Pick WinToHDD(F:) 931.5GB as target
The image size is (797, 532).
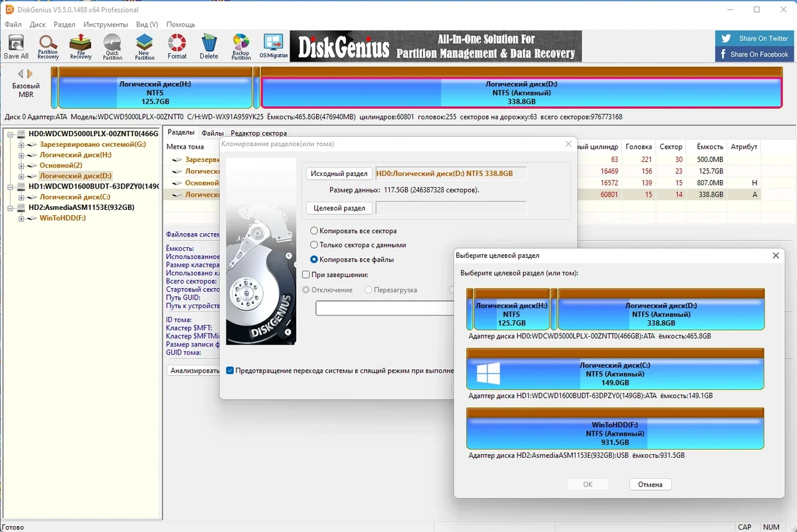click(x=615, y=428)
